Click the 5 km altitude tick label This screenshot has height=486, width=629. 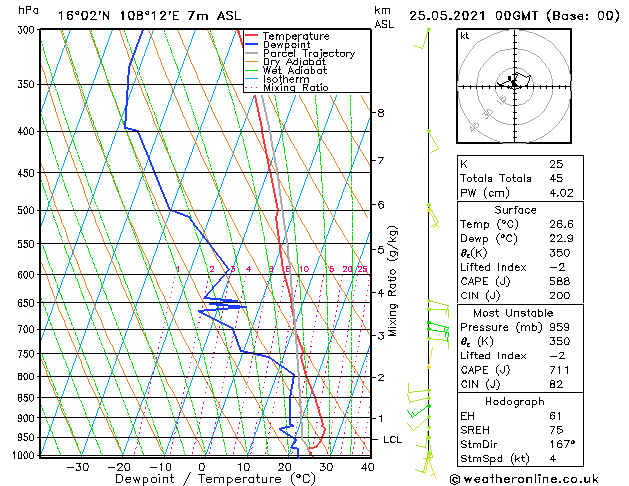(x=381, y=250)
